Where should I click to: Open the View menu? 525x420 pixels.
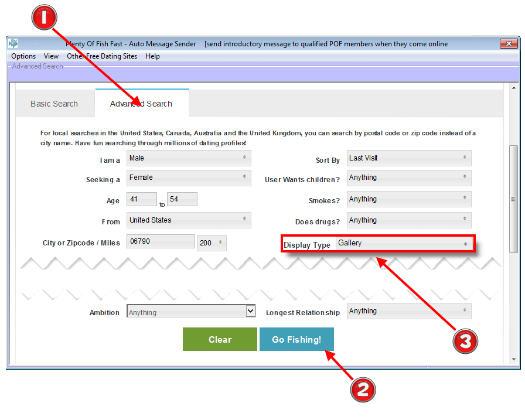tap(51, 56)
